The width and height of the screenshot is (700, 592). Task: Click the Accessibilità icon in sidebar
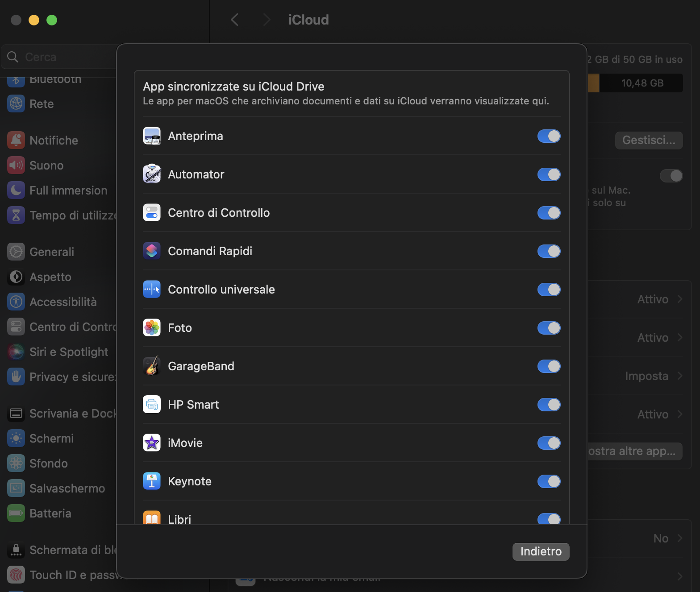coord(16,302)
